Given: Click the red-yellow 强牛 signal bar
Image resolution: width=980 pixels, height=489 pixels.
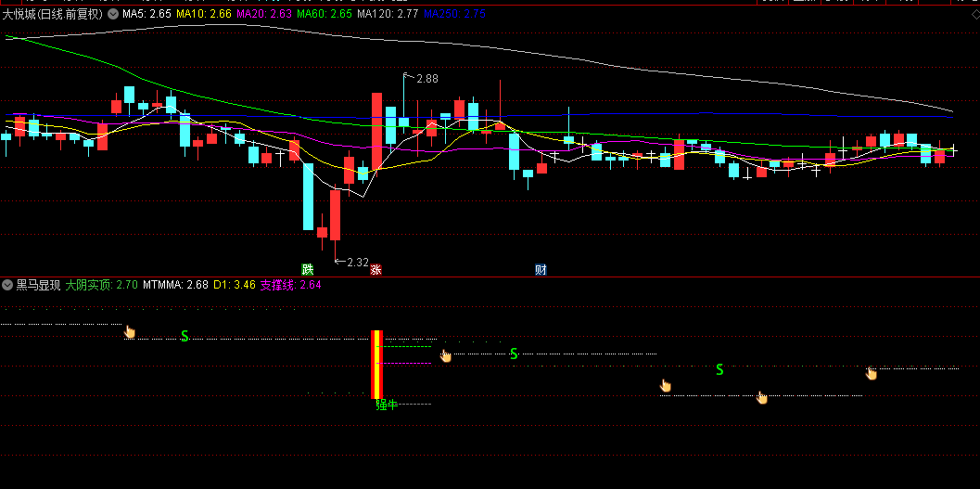Looking at the screenshot, I should pyautogui.click(x=376, y=365).
